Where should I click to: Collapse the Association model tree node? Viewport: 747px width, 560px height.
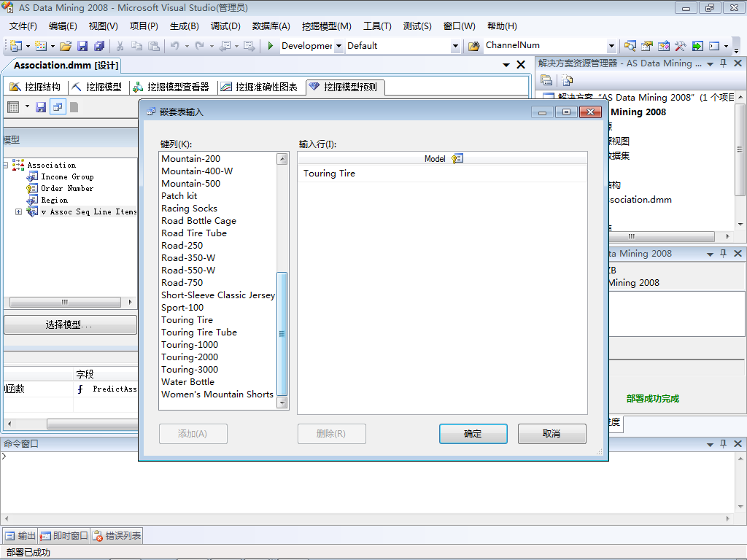[5, 166]
